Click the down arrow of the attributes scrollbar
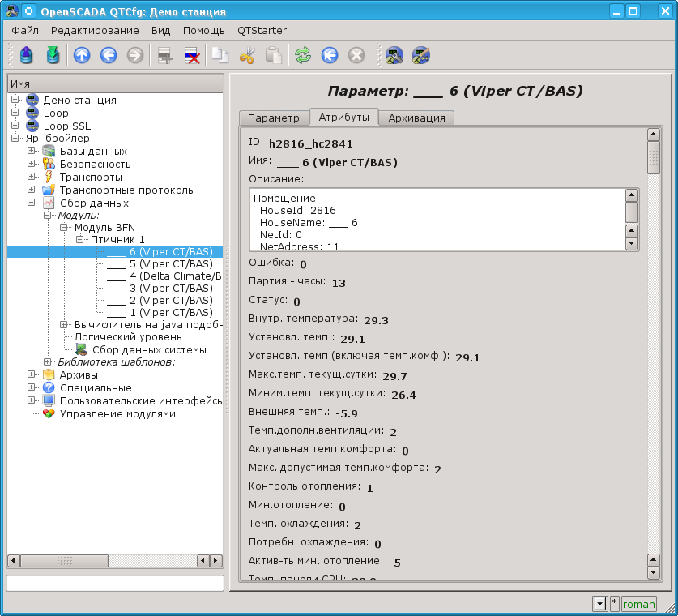The image size is (678, 616). [654, 573]
